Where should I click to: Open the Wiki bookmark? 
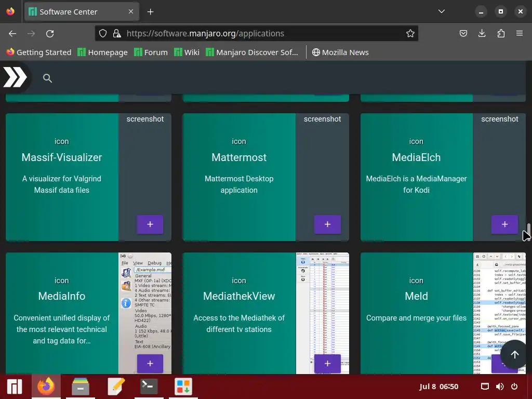(187, 52)
